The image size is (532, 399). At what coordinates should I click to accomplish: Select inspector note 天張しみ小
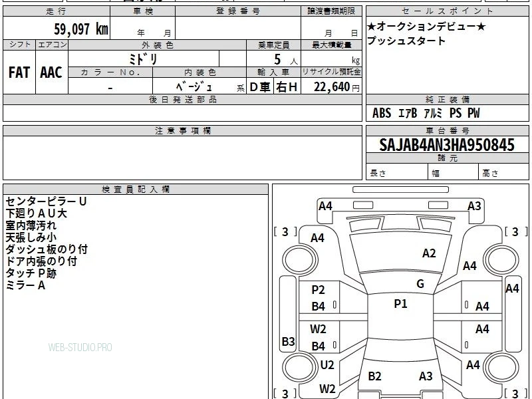click(x=31, y=237)
